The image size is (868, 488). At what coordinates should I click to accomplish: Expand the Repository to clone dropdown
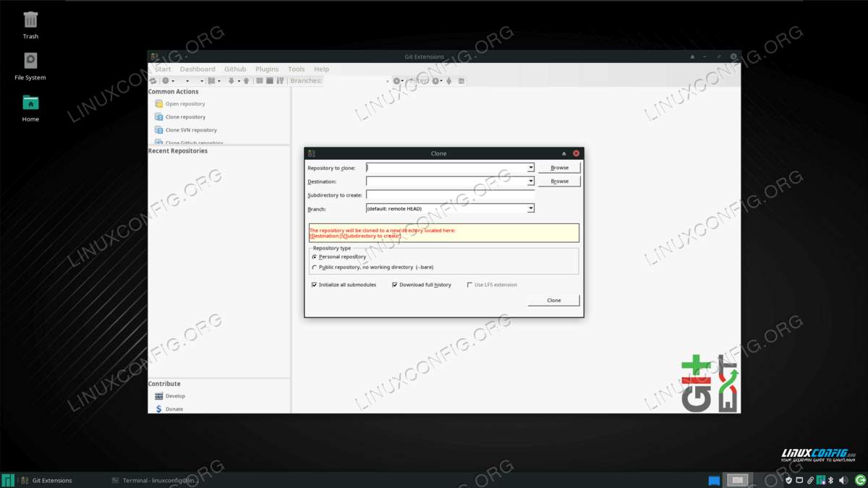tap(531, 168)
